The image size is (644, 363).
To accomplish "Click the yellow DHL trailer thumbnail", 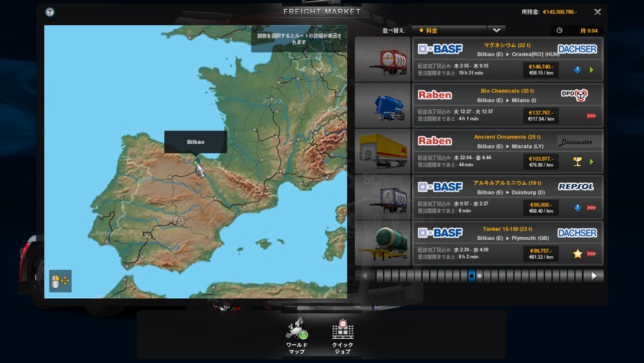I will pyautogui.click(x=383, y=151).
